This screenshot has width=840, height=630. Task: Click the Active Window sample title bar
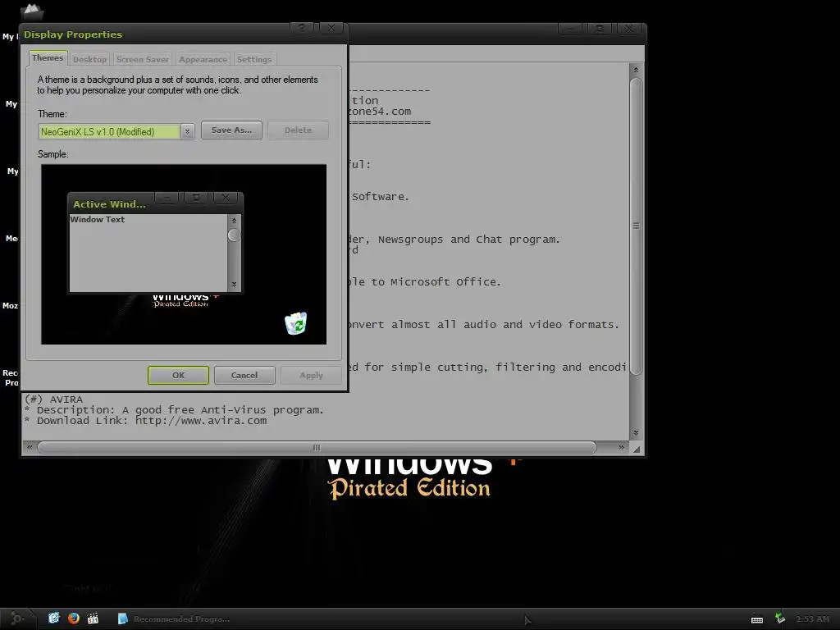pyautogui.click(x=155, y=203)
